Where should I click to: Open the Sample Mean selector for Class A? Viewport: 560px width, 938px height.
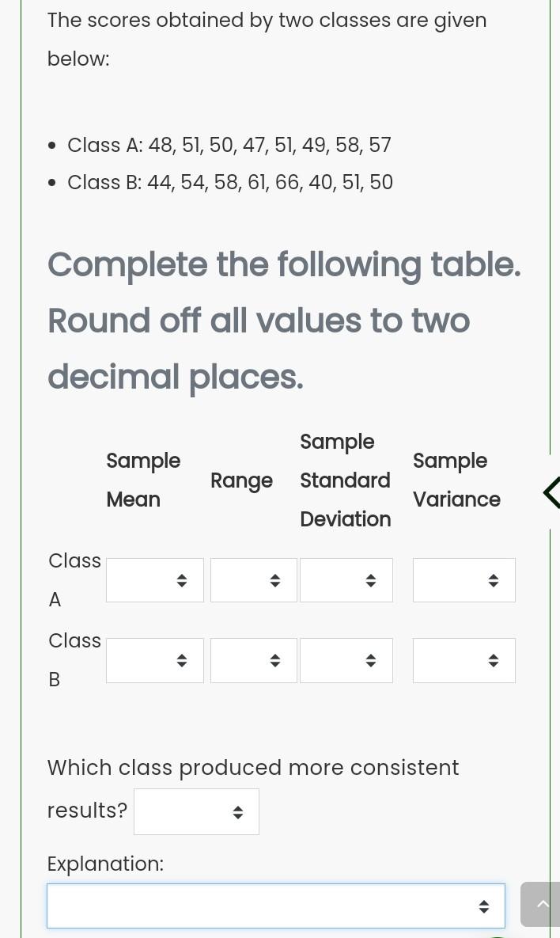click(155, 580)
